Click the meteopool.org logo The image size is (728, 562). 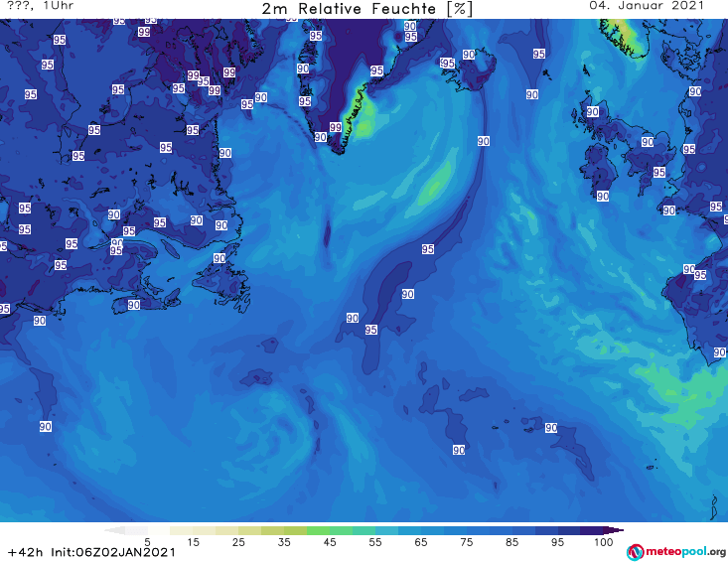tap(676, 552)
